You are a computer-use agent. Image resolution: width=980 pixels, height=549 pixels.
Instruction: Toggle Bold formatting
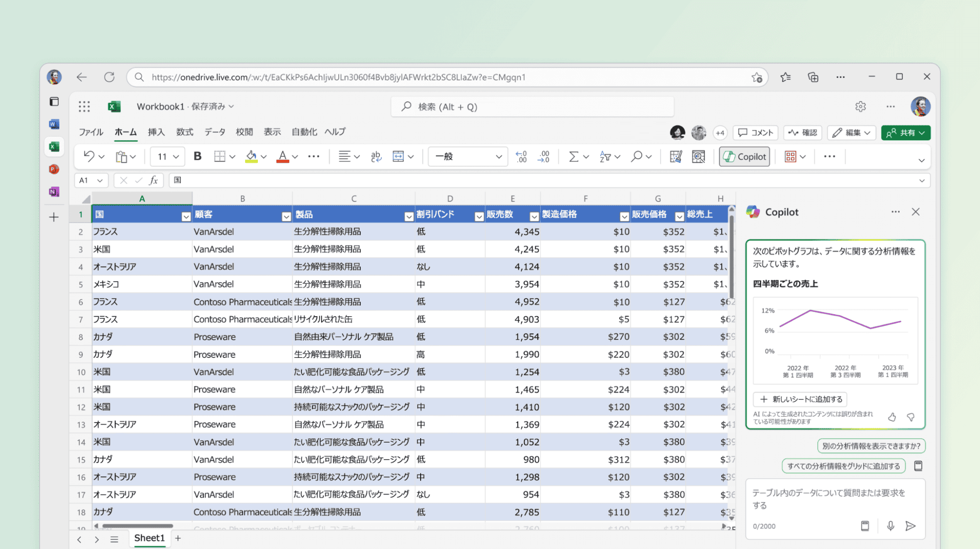[198, 156]
